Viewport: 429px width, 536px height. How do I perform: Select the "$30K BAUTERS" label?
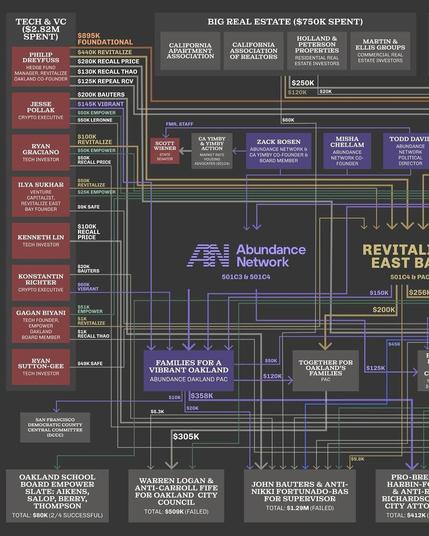pyautogui.click(x=88, y=269)
